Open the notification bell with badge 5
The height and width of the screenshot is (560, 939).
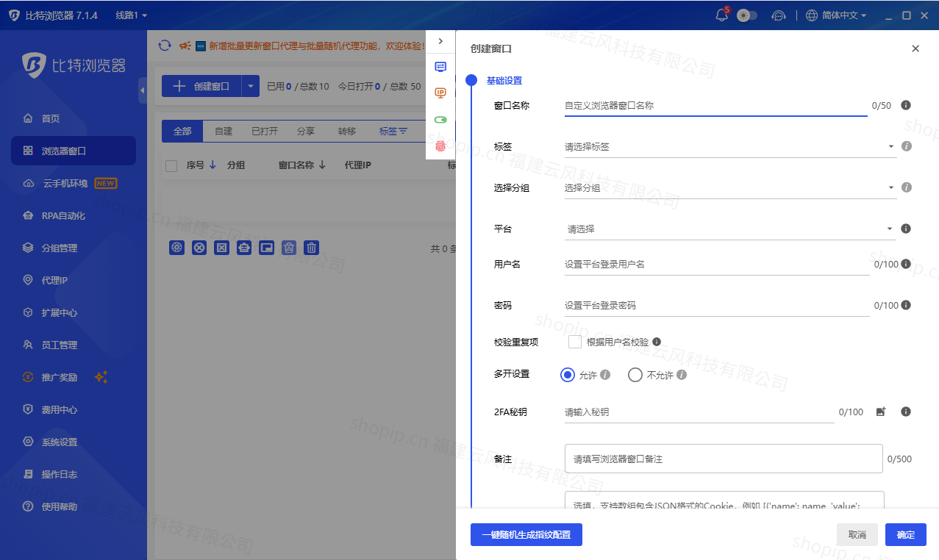721,15
